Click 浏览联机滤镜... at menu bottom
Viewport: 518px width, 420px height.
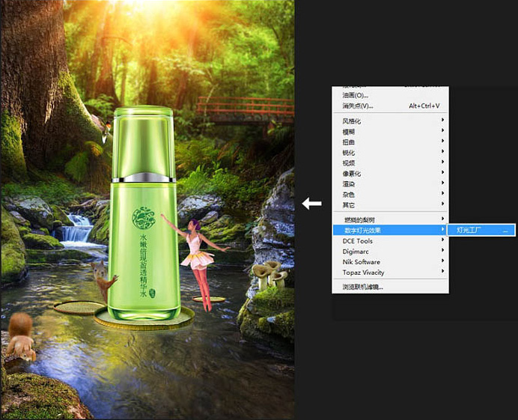pyautogui.click(x=363, y=287)
